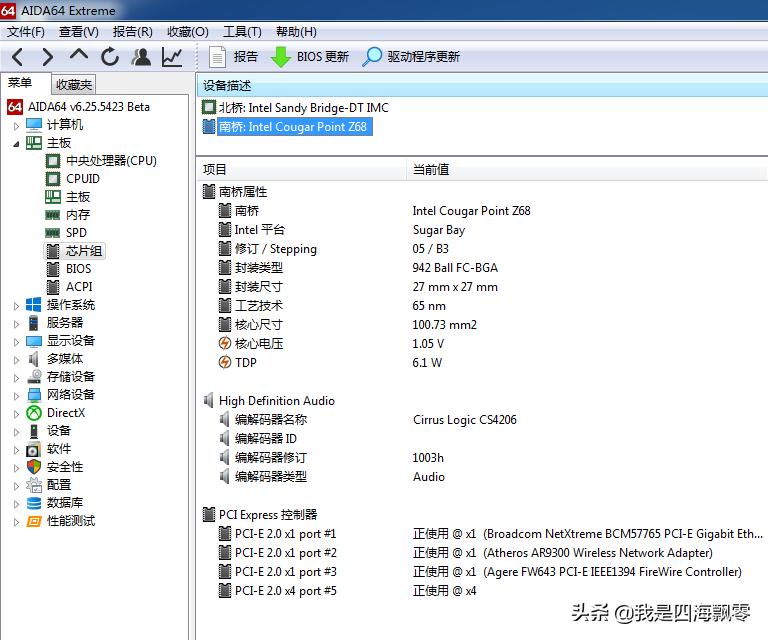This screenshot has height=640, width=768.
Task: Open the 文件(F) menu
Action: click(x=25, y=32)
